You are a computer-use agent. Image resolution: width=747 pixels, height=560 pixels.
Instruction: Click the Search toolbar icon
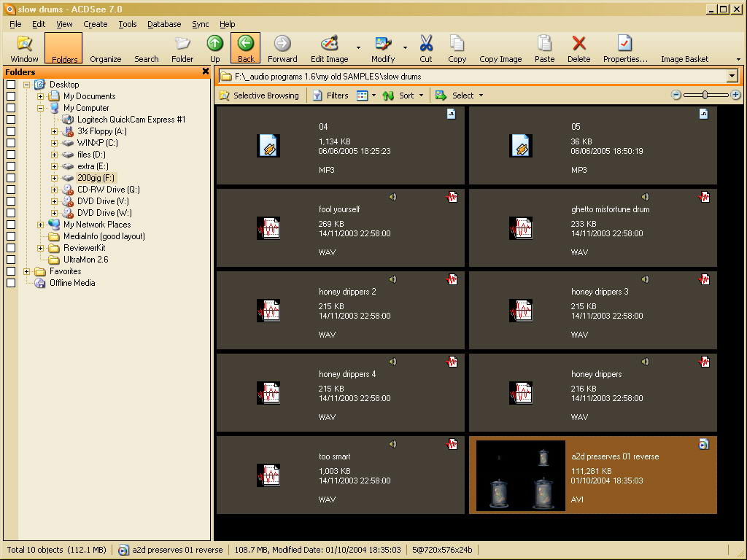click(146, 48)
